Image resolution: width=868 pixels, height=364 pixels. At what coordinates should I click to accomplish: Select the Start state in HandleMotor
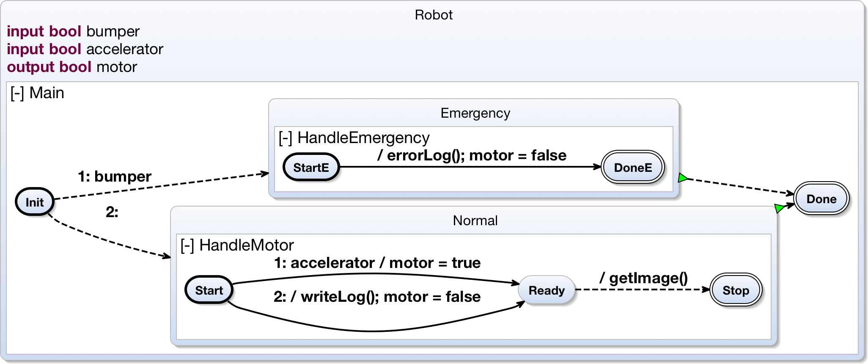pyautogui.click(x=209, y=290)
